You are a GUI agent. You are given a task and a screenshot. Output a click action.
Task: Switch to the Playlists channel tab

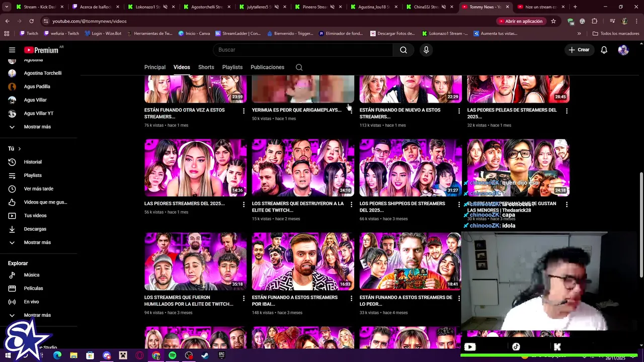(x=232, y=67)
